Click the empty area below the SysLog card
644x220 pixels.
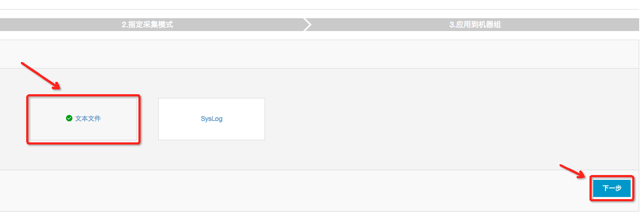(211, 155)
